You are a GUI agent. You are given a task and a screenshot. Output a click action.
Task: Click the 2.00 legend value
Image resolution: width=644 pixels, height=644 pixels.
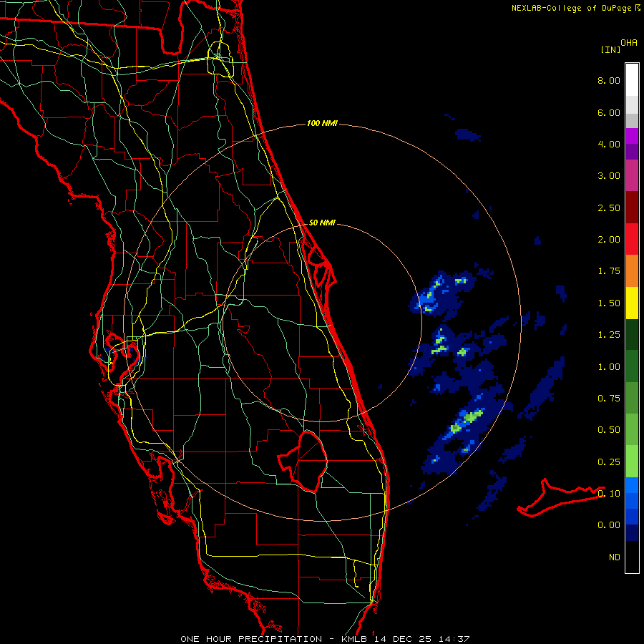point(609,240)
